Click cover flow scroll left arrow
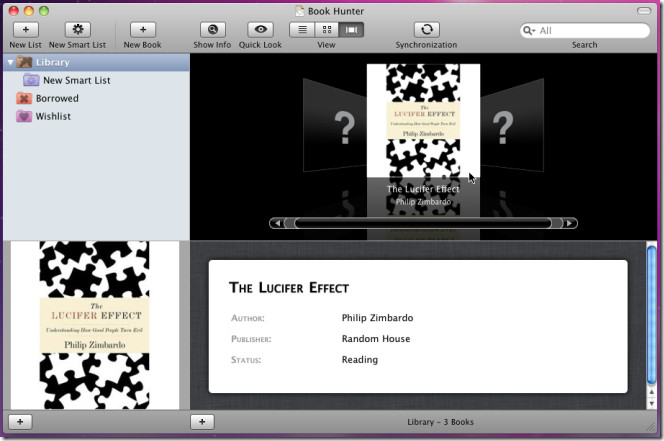 [277, 223]
